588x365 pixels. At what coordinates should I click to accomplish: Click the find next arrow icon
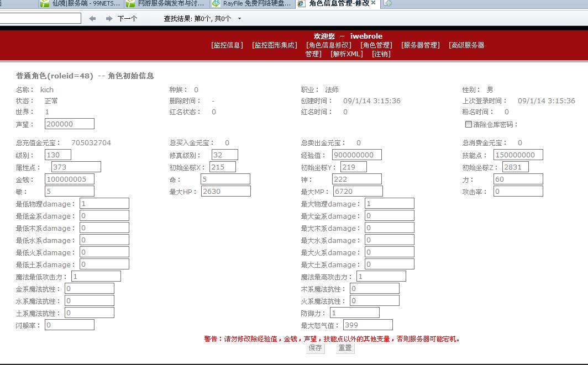(109, 18)
